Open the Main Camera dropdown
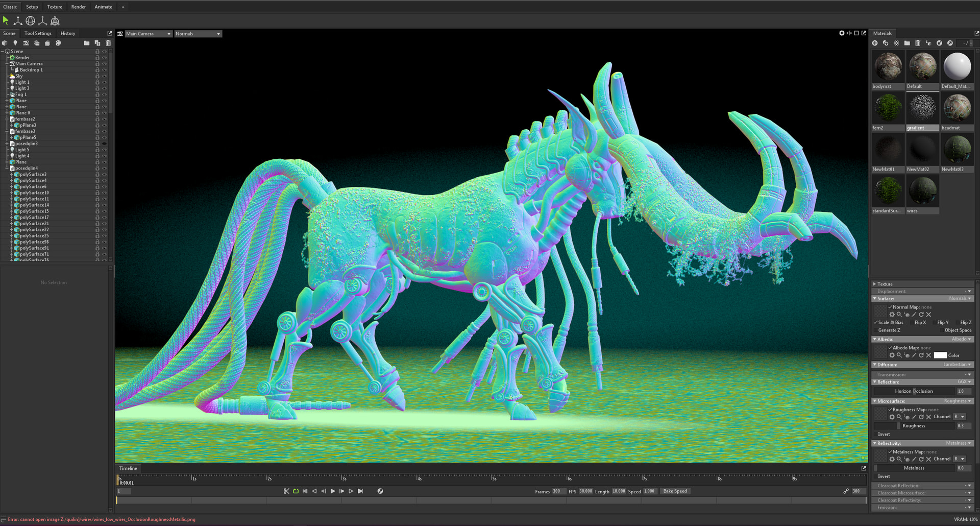The image size is (980, 526). (x=148, y=34)
